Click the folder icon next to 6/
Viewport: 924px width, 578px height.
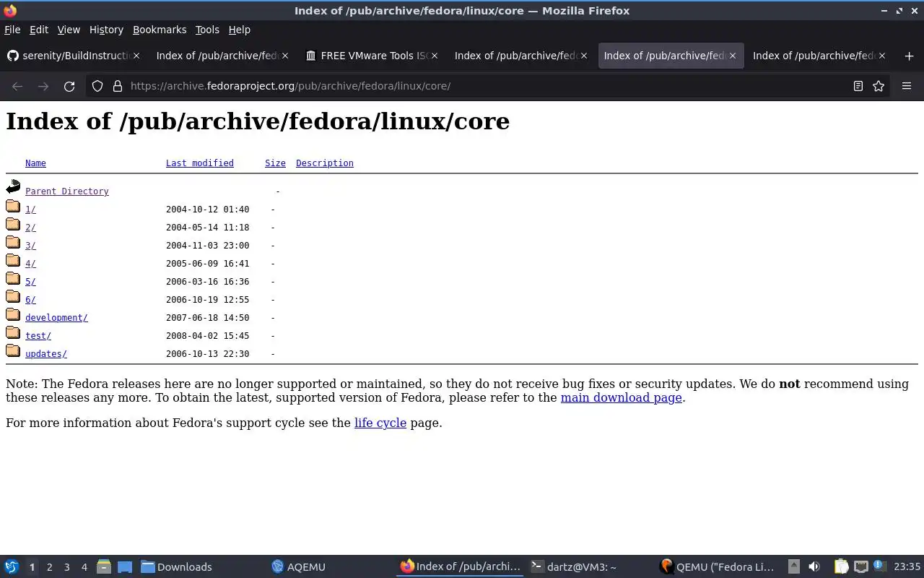(13, 296)
